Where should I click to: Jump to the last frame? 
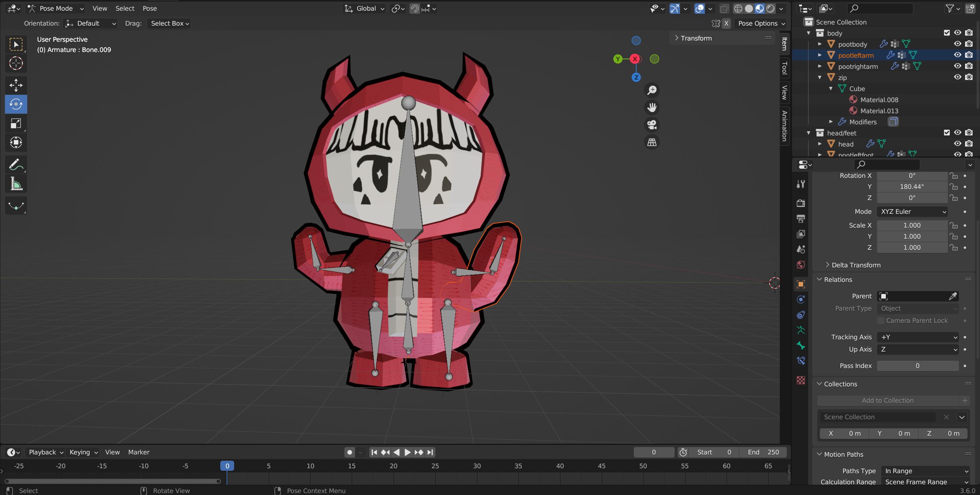(x=430, y=452)
